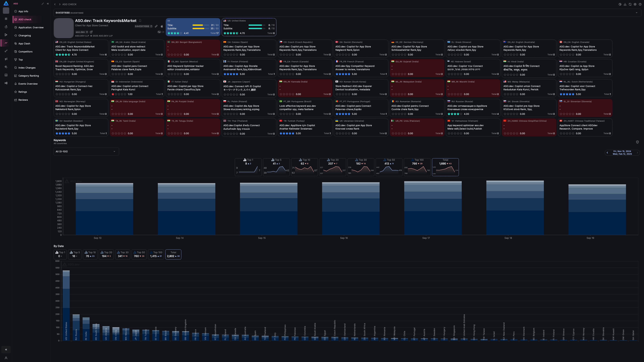Click the app thumbnail in the left rail

coord(6,11)
